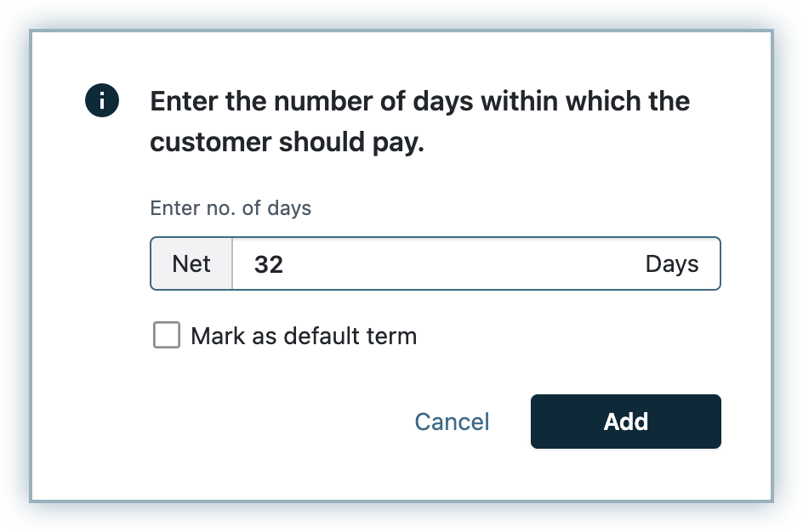Click the word 'term' in the checkbox label
803x532 pixels.
click(x=391, y=337)
